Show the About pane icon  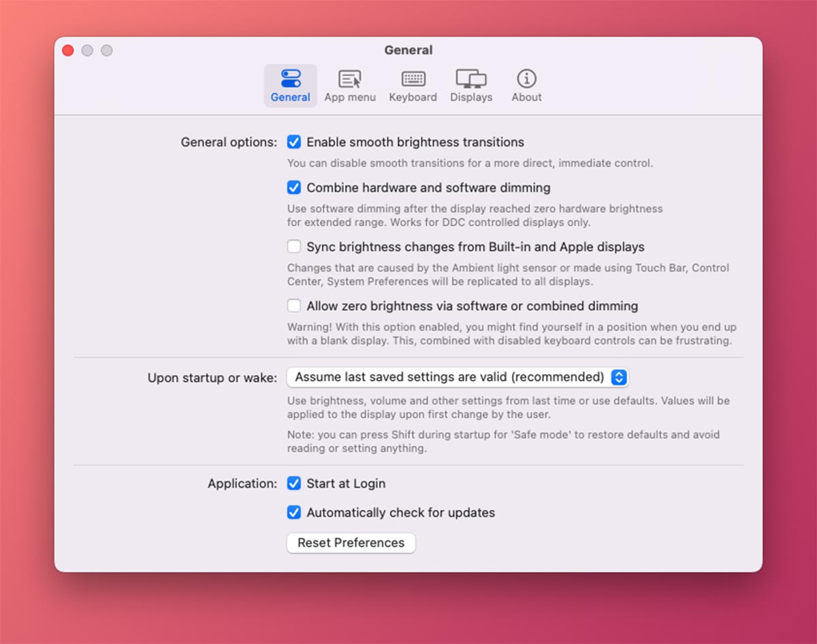click(x=526, y=79)
